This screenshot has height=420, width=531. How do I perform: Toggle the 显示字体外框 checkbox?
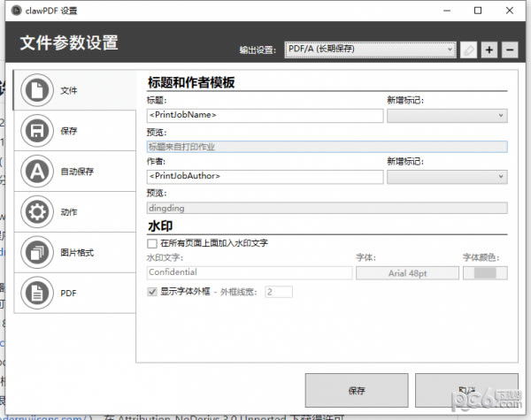[152, 292]
